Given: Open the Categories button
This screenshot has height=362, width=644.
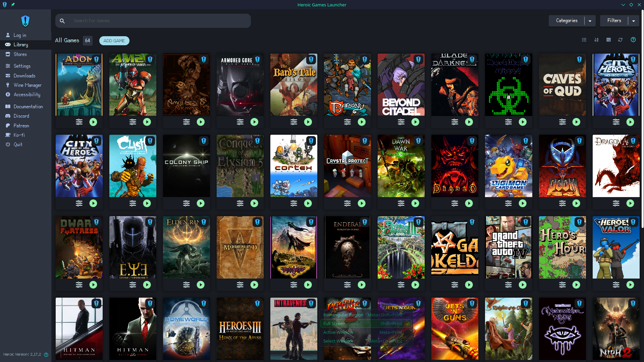Looking at the screenshot, I should [567, 21].
